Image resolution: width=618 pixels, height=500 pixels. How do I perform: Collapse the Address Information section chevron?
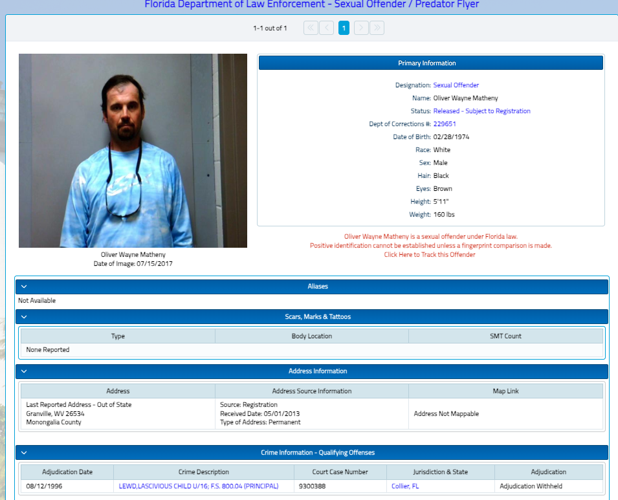click(x=23, y=371)
